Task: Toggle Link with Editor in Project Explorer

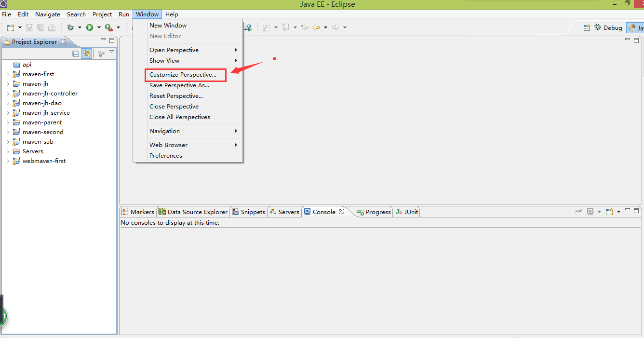Action: 86,54
